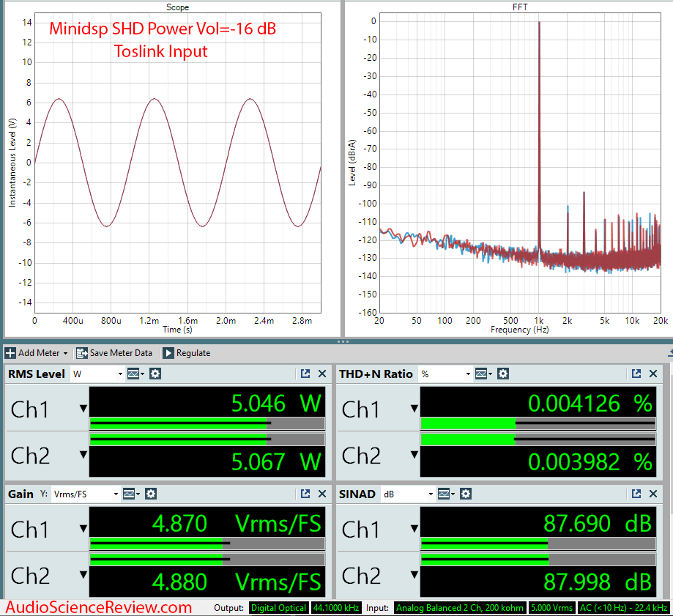The width and height of the screenshot is (673, 616).
Task: Start the Regulate play button
Action: pyautogui.click(x=168, y=353)
